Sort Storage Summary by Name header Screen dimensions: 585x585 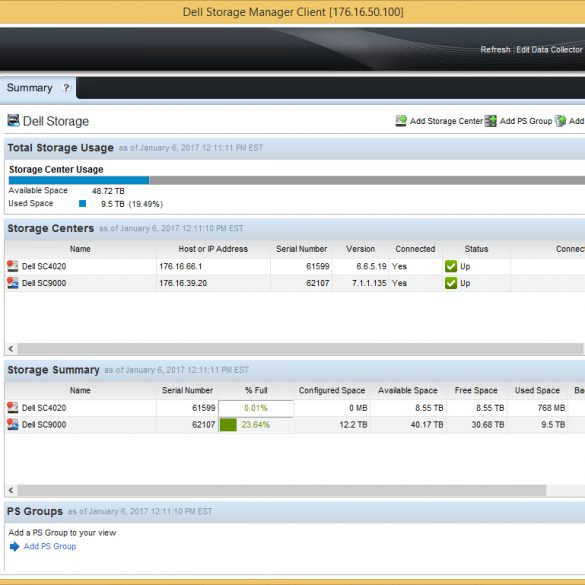80,390
